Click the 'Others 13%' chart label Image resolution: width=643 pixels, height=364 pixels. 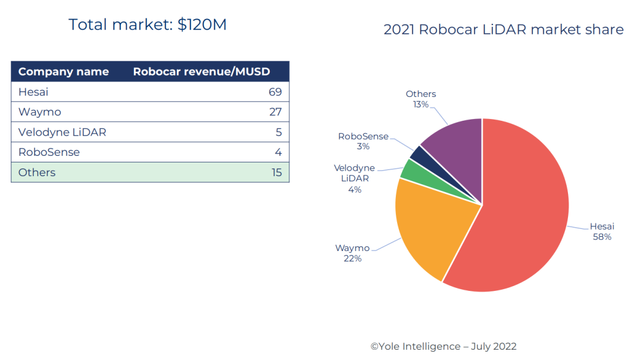420,99
